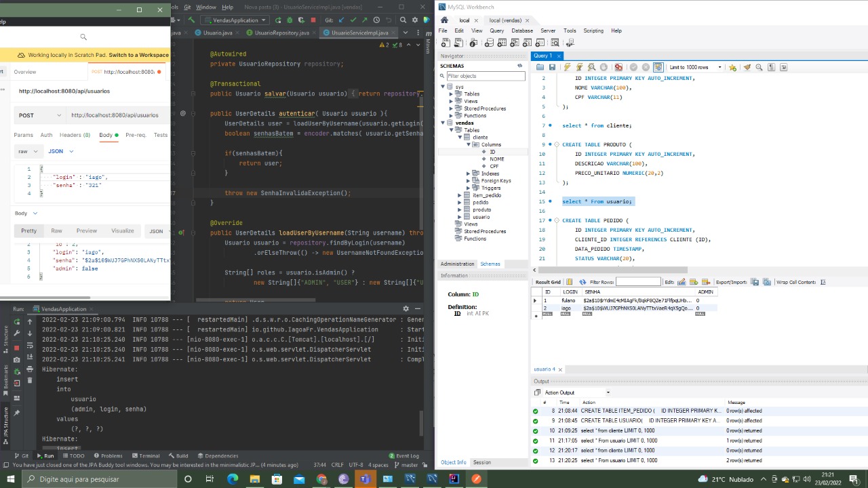This screenshot has height=488, width=868.
Task: Click the red stop icon in IntelliJ Run panel
Action: (17, 348)
